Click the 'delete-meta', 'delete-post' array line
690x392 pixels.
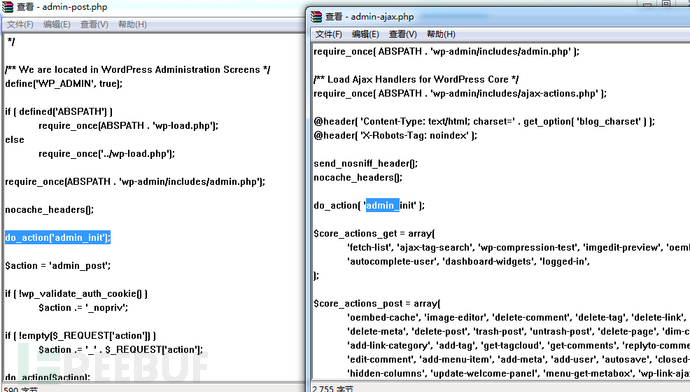coord(518,332)
